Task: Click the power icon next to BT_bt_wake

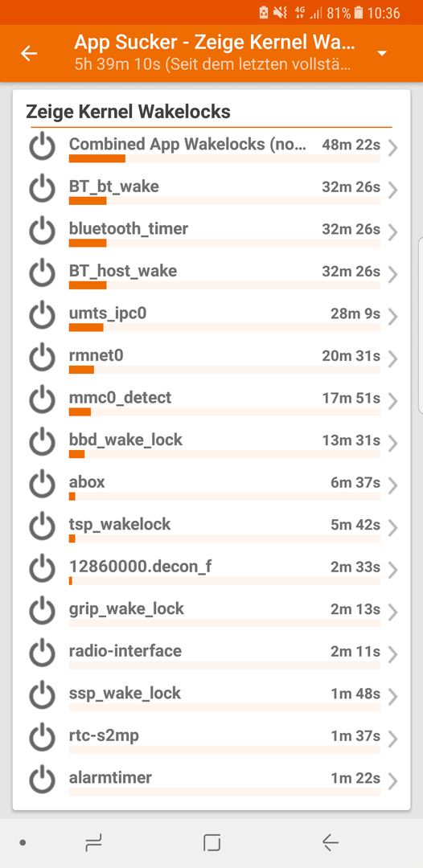Action: click(x=43, y=190)
